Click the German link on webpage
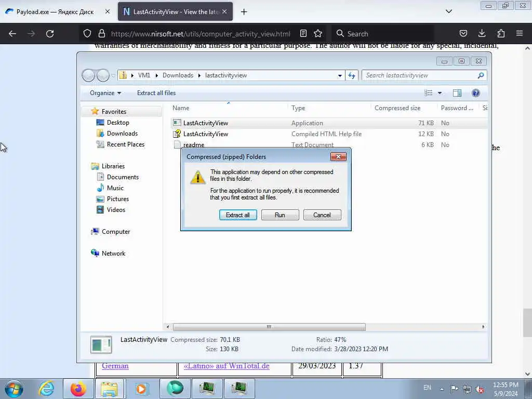The width and height of the screenshot is (532, 399). (x=115, y=366)
